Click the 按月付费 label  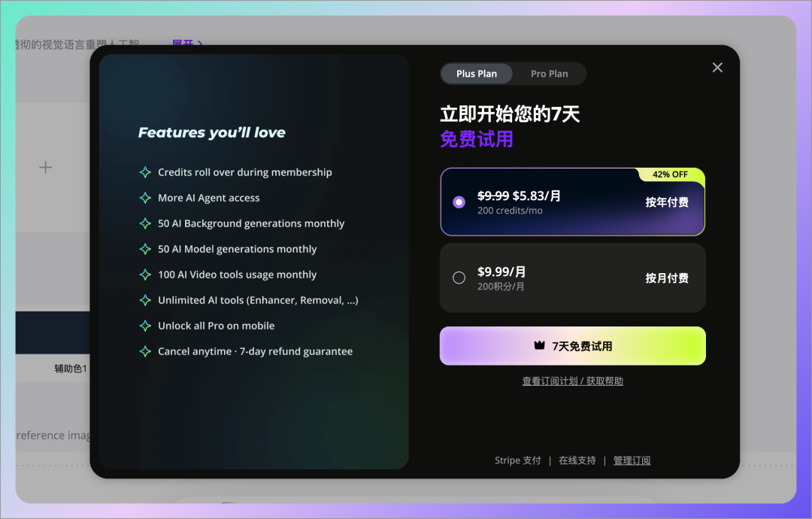[666, 278]
